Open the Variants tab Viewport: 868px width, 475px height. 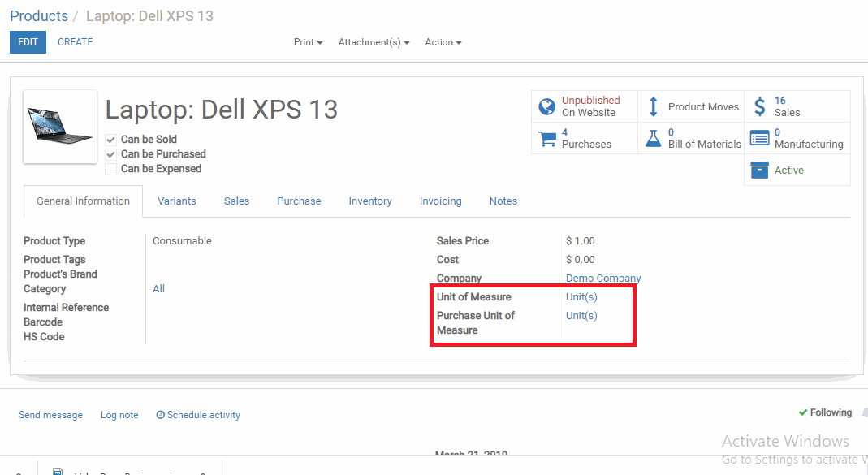[x=176, y=201]
